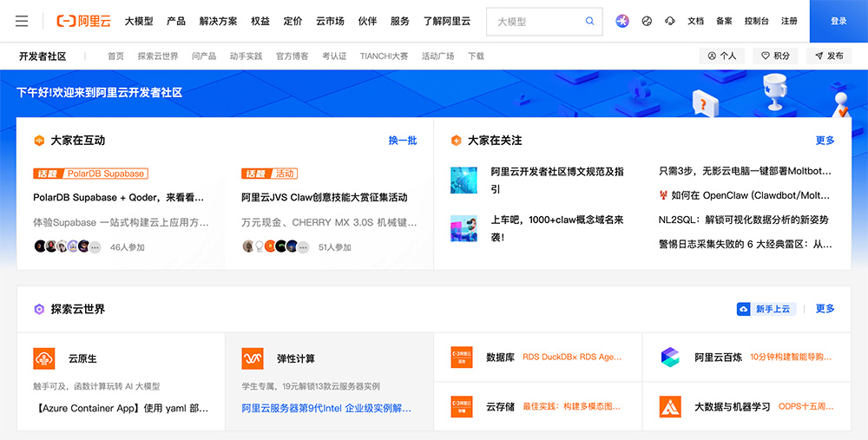Image resolution: width=868 pixels, height=440 pixels.
Task: Click the PolarDB Supabase topic tag
Action: point(91,174)
